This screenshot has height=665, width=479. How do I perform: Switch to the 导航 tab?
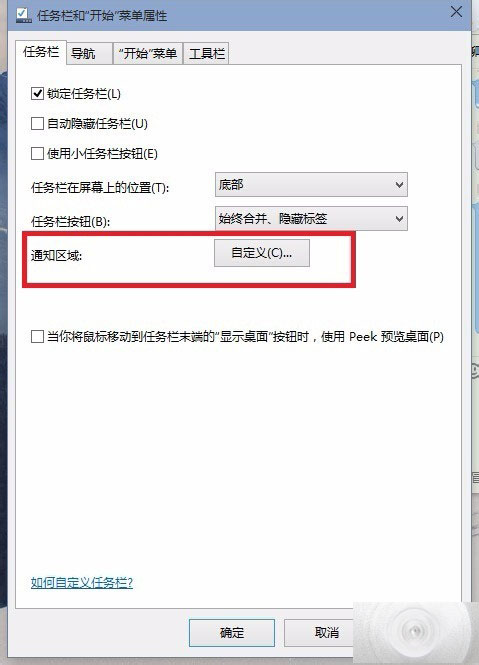[90, 53]
